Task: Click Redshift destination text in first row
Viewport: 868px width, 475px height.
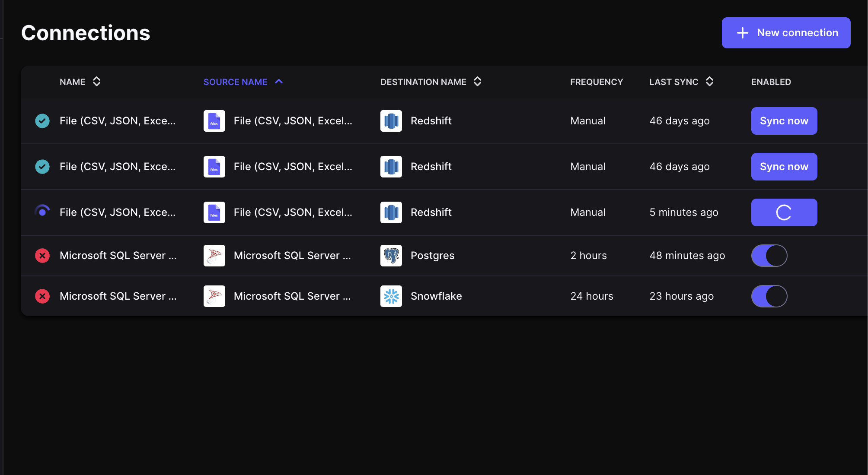Action: (431, 121)
